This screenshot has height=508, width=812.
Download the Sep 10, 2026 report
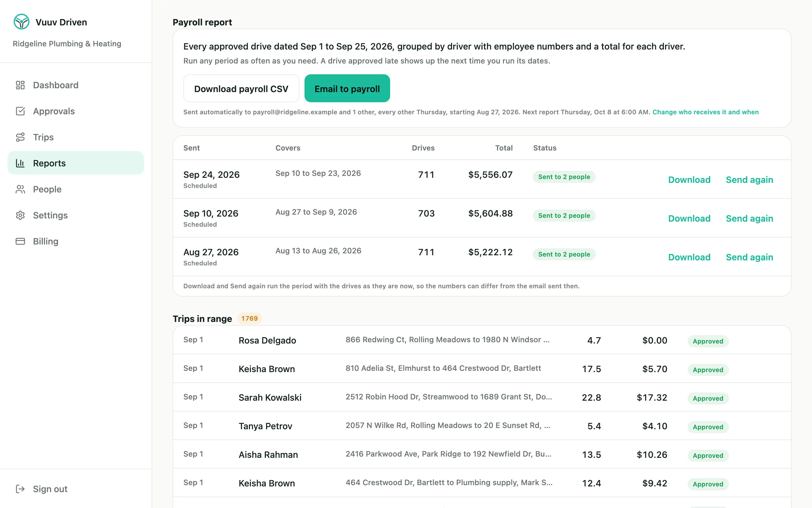tap(689, 218)
